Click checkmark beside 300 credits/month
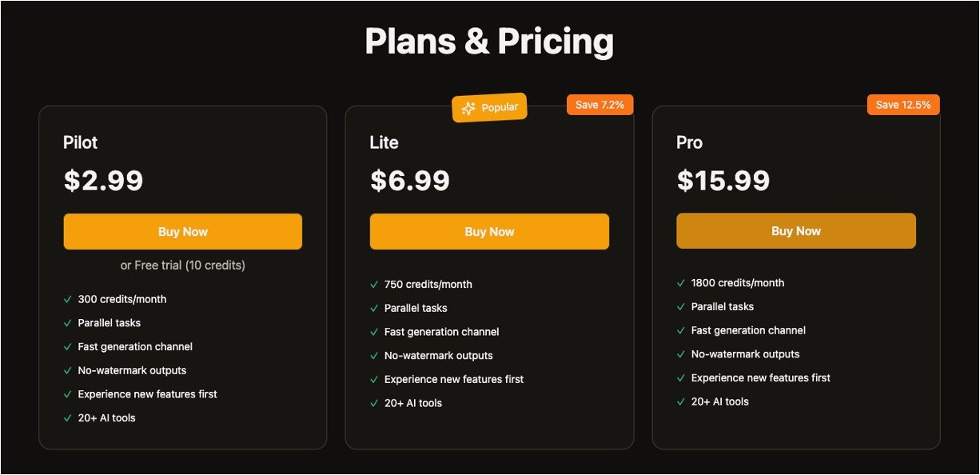Image resolution: width=980 pixels, height=475 pixels. coord(68,299)
